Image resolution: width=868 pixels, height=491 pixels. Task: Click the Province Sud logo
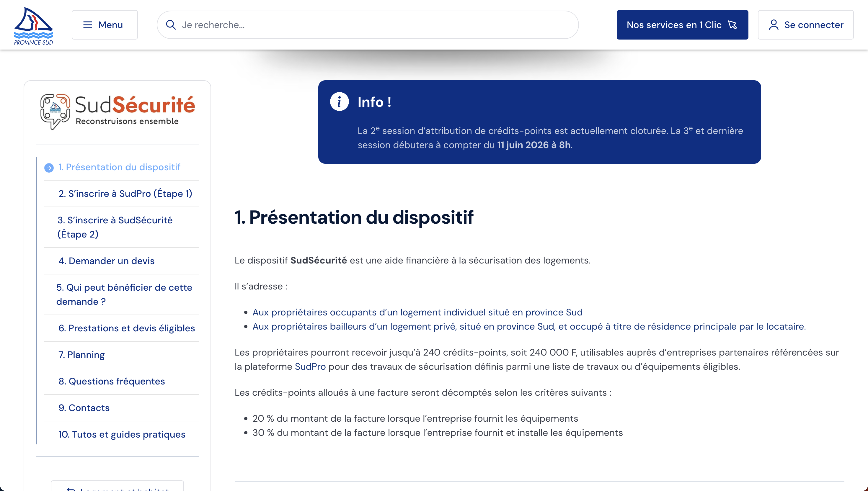[x=33, y=25]
